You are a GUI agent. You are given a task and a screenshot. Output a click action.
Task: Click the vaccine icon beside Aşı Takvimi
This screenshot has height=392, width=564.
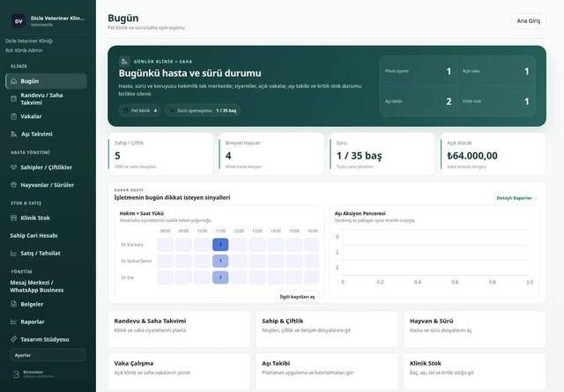(14, 134)
